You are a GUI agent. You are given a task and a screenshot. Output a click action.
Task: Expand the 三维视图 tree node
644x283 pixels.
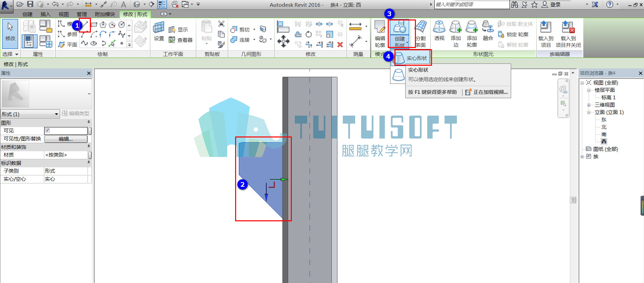click(589, 105)
